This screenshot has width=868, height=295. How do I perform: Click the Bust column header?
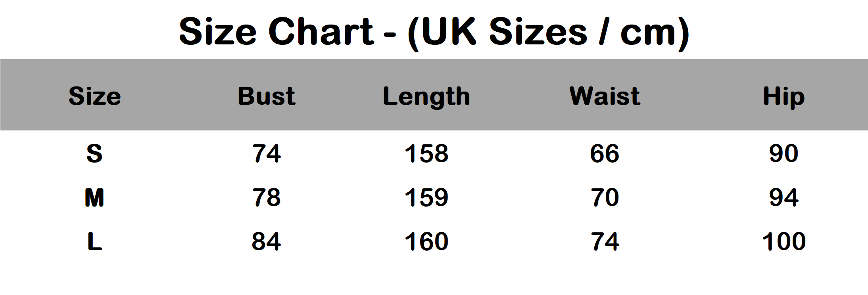pyautogui.click(x=266, y=96)
